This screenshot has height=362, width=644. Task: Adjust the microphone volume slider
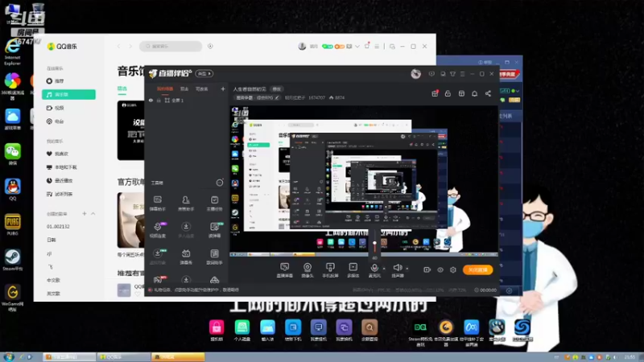(374, 244)
